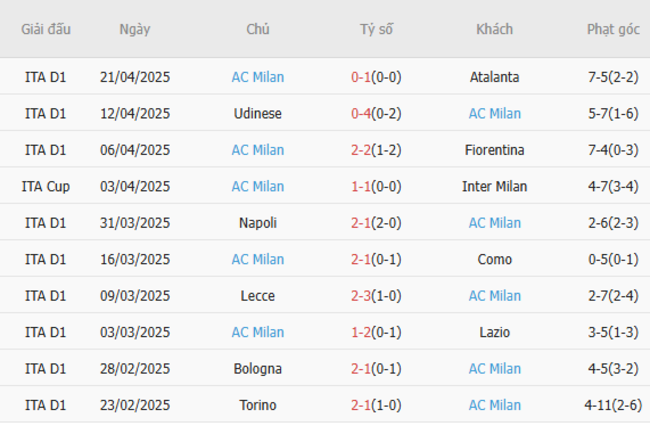The image size is (650, 434).
Task: Select the Inter Milan team name
Action: click(x=494, y=187)
